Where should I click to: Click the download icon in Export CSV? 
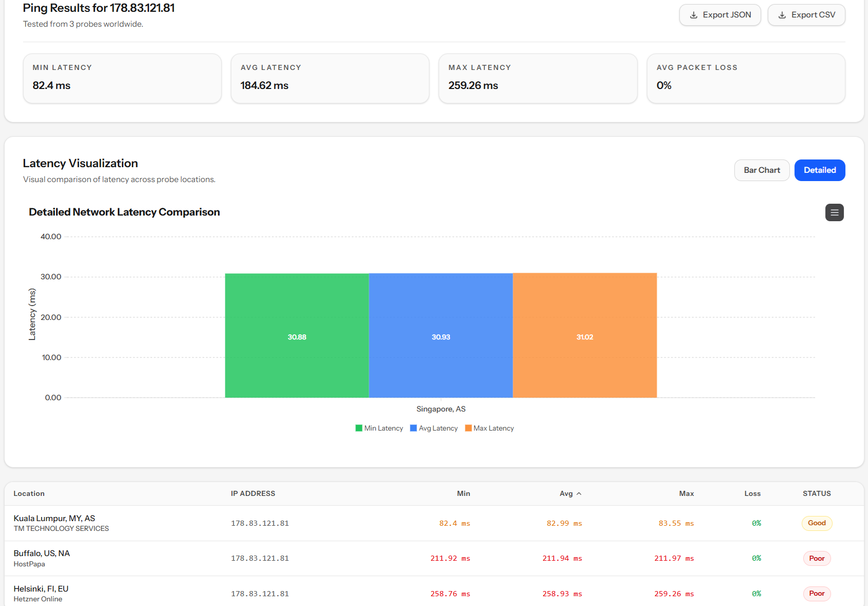pos(782,15)
